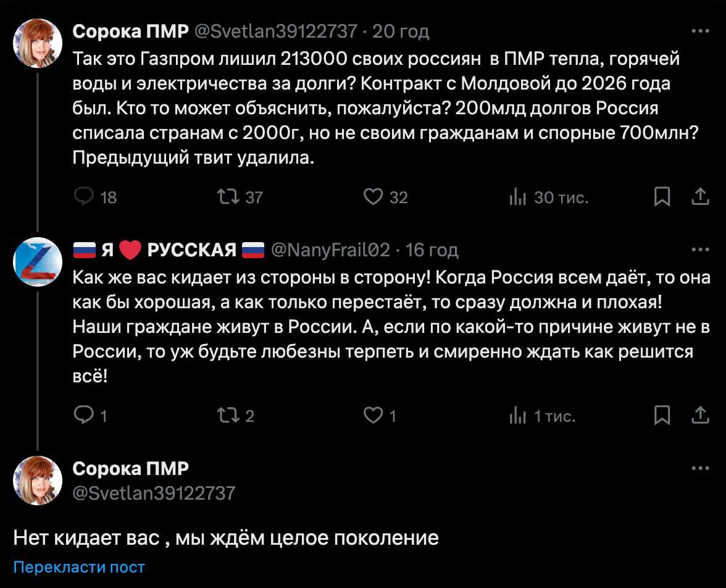
Task: View analytics of the 1 тис. tweet
Action: 516,416
